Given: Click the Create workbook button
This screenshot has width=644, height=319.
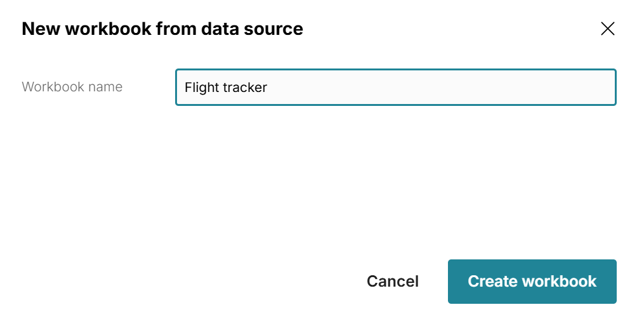Looking at the screenshot, I should 532,282.
